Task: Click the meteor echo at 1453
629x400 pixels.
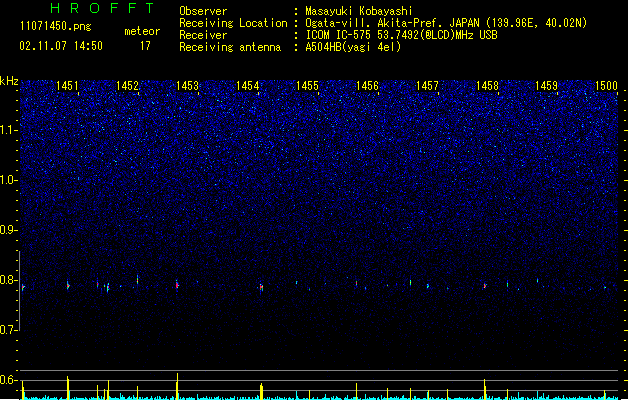Action: pos(177,285)
